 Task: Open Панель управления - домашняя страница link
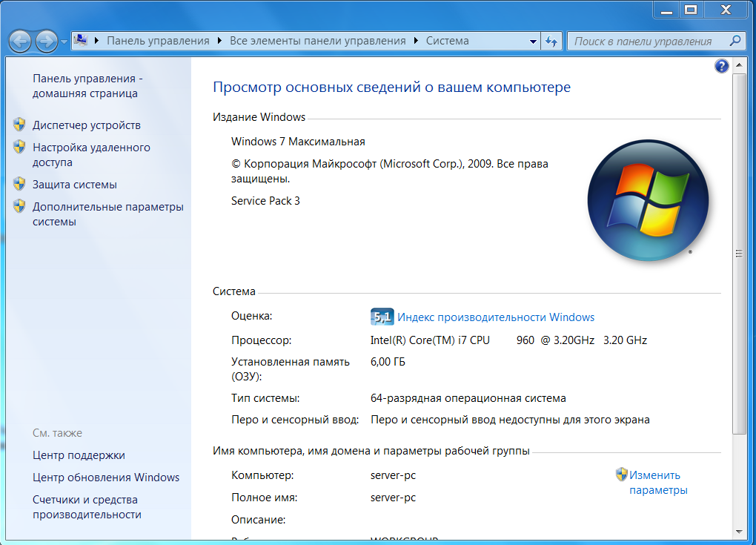point(87,86)
